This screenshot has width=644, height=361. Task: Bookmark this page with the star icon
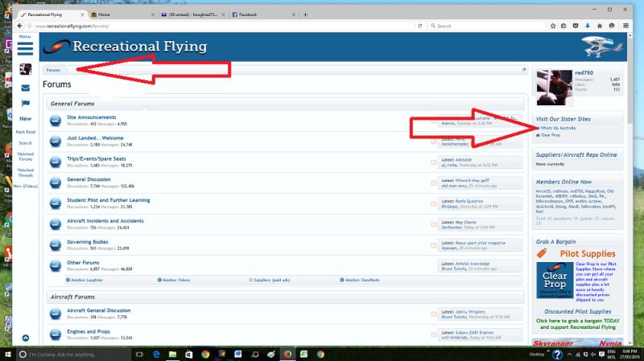point(553,26)
